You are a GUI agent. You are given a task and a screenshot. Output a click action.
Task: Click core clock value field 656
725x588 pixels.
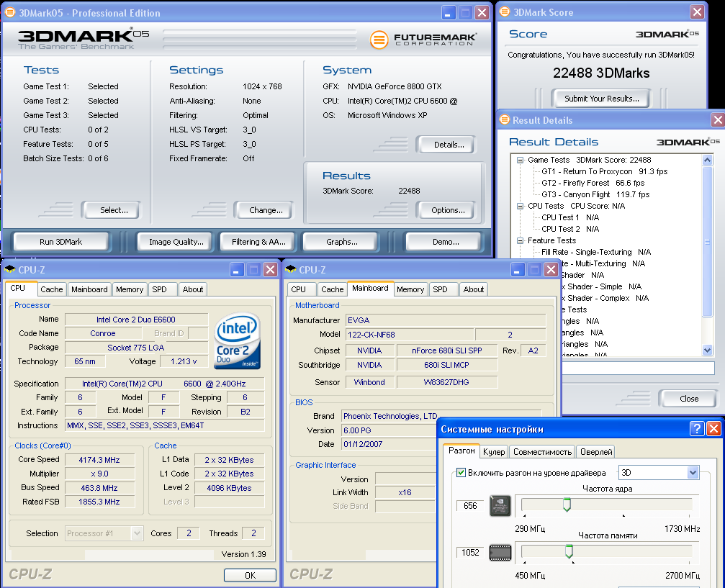pyautogui.click(x=470, y=506)
